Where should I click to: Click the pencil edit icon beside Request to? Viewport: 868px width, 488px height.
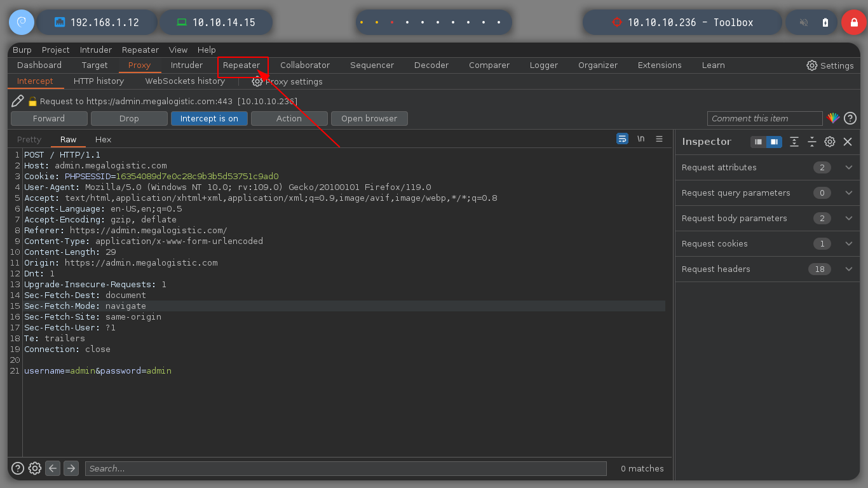[18, 101]
